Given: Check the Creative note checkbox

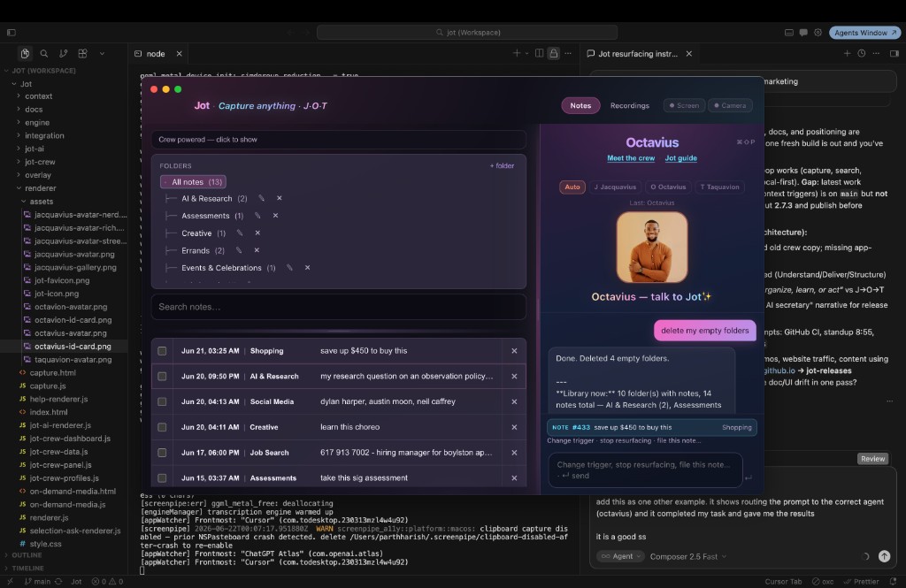Looking at the screenshot, I should click(x=162, y=427).
